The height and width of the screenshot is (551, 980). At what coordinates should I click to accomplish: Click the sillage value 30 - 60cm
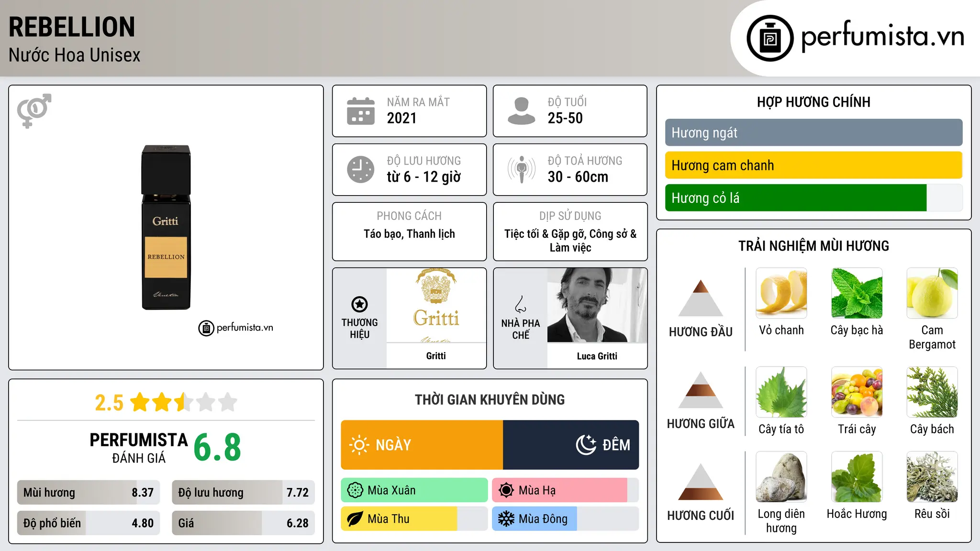coord(578,177)
